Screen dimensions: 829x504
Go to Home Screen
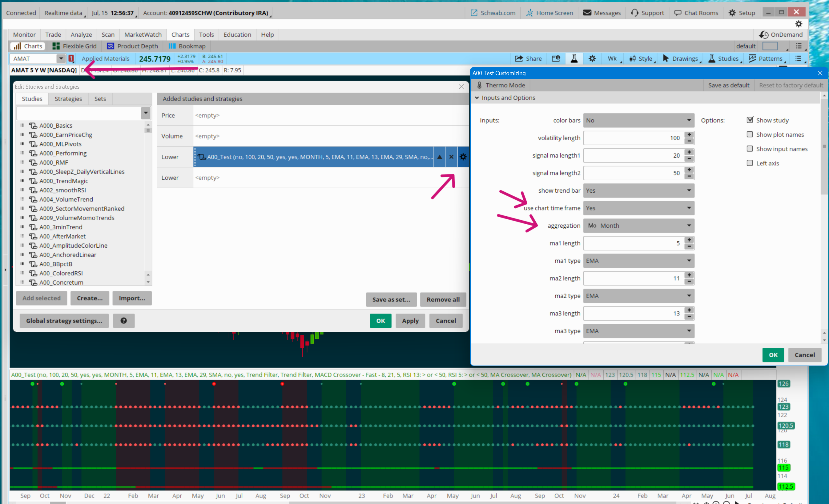[549, 13]
